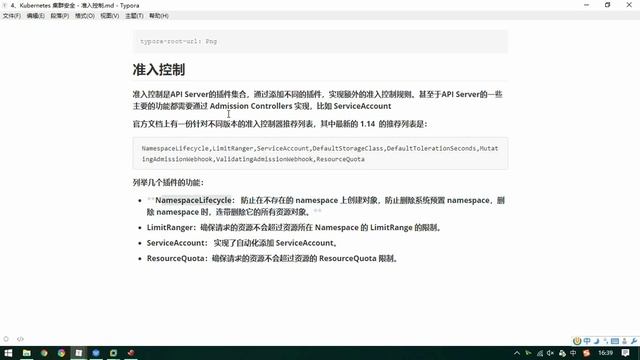
Task: Click the bold 'NamespaceLifecycle' bullet label
Action: pyautogui.click(x=193, y=200)
